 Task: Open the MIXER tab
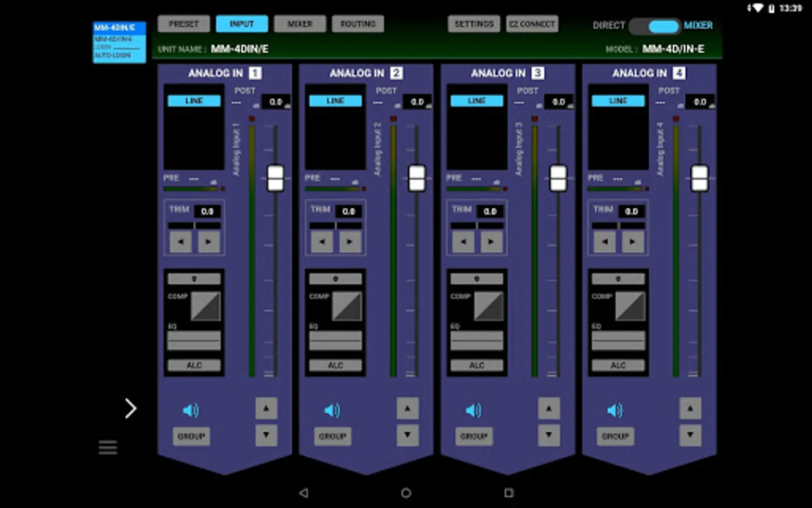[x=300, y=24]
